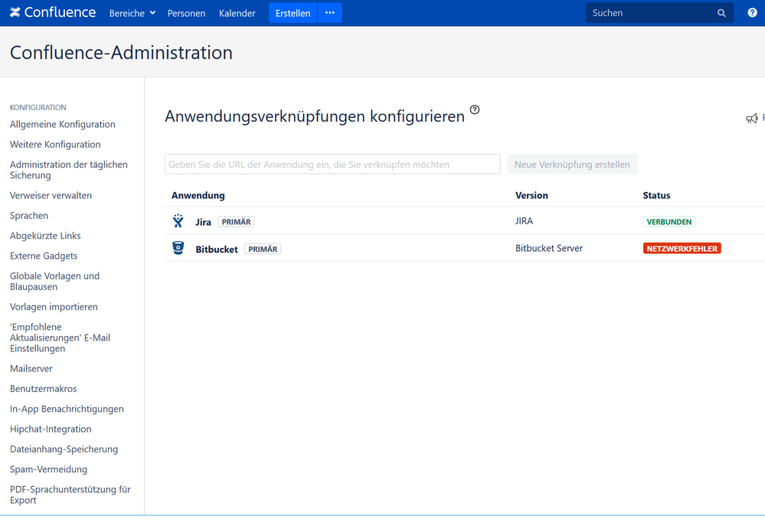Click the KONFIGURATION sidebar section heading
The height and width of the screenshot is (532, 765).
(38, 107)
